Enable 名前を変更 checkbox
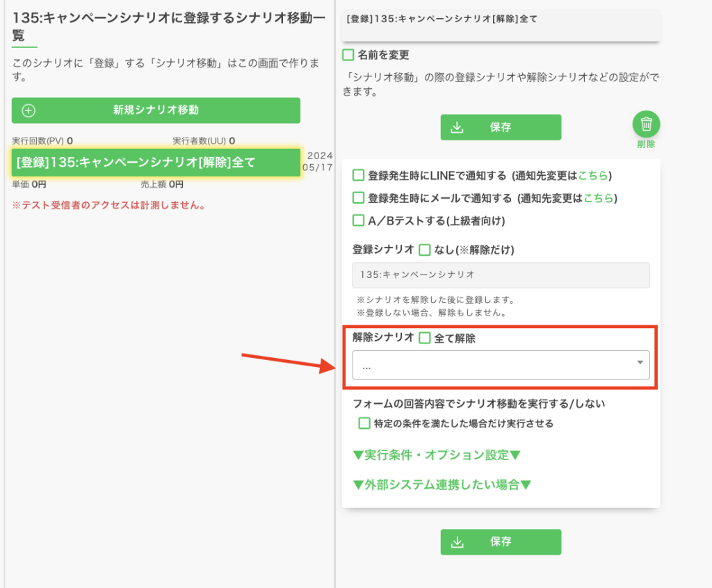The width and height of the screenshot is (712, 588). pos(348,54)
